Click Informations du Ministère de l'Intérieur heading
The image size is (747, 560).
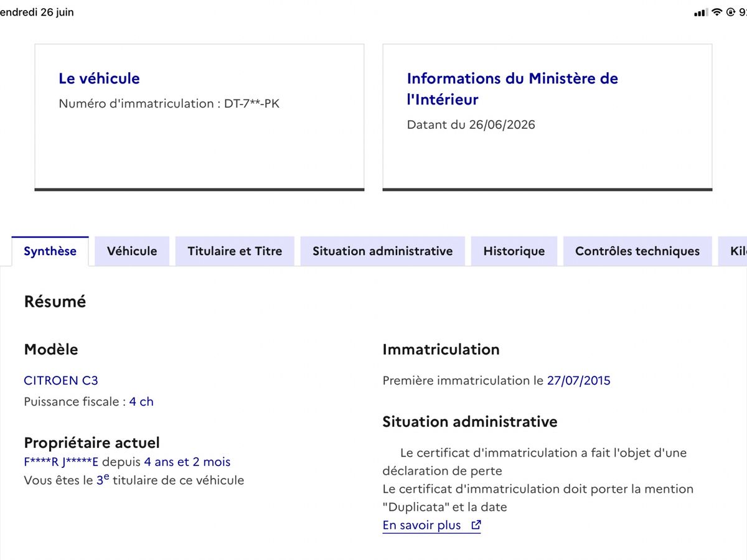point(512,89)
